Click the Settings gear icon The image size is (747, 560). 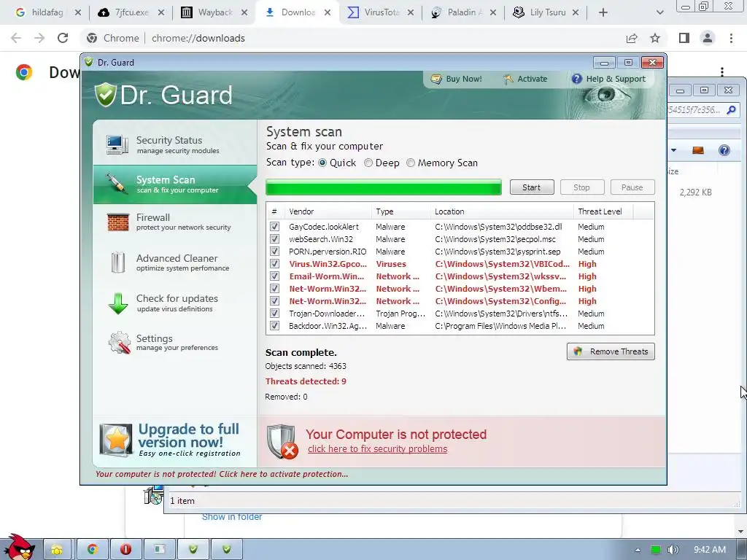pos(119,343)
